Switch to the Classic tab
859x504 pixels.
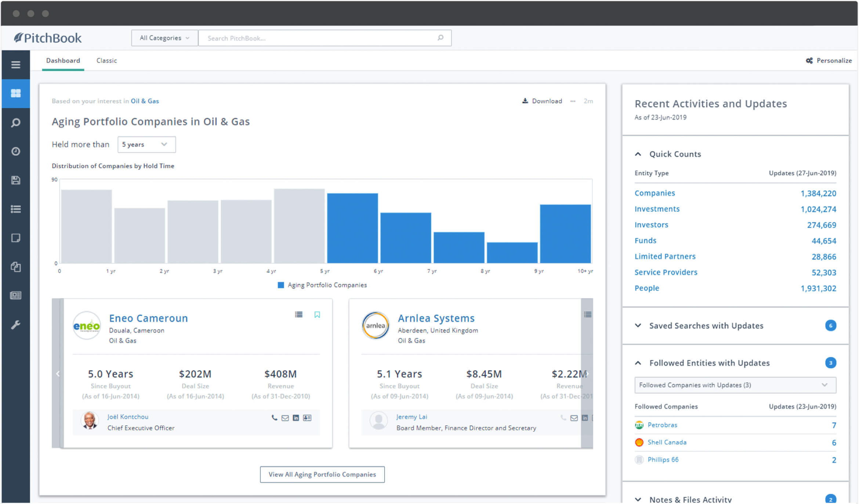click(106, 61)
